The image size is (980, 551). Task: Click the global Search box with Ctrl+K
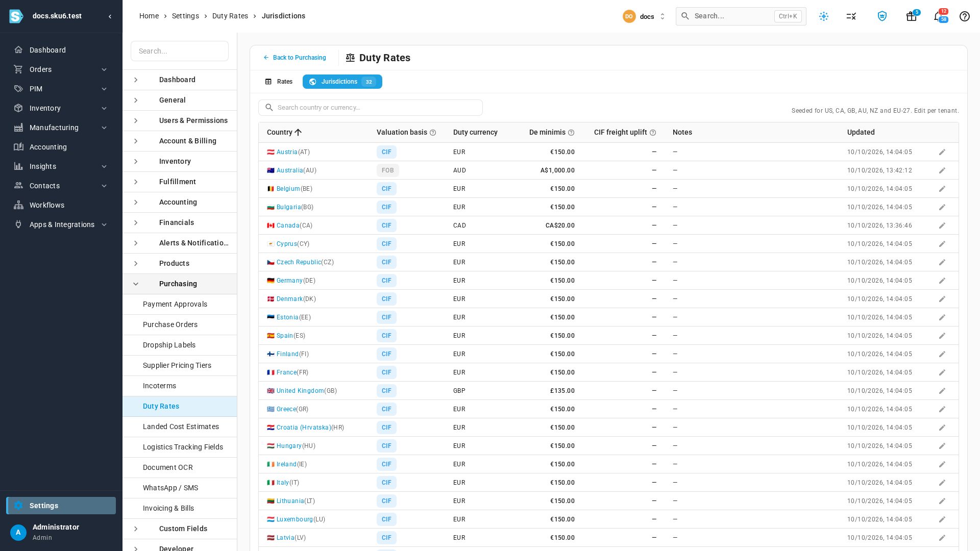741,16
